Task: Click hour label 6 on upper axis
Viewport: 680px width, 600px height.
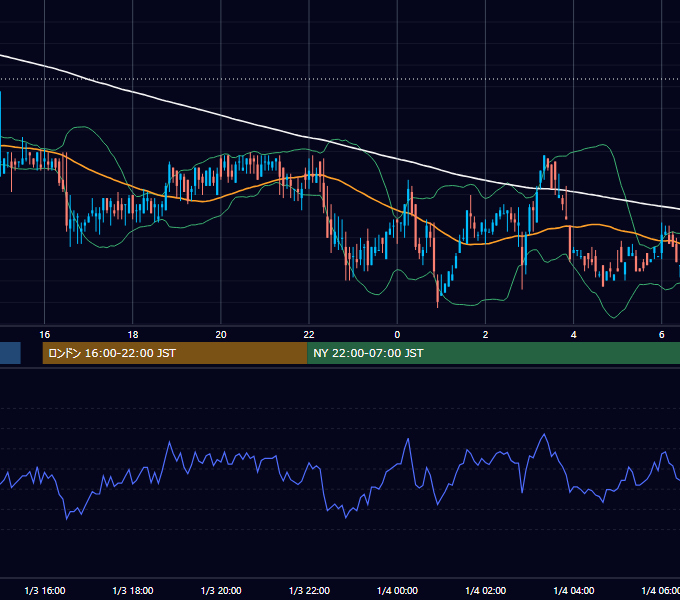Action: click(x=661, y=335)
